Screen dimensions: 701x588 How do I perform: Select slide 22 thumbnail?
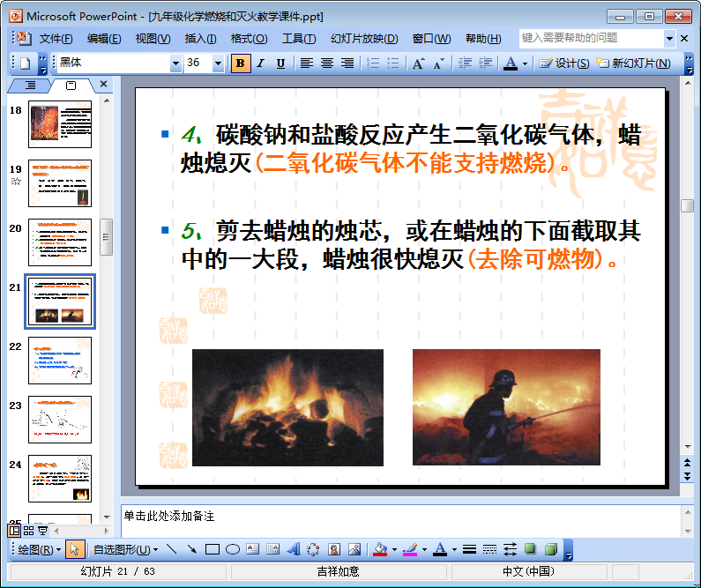tap(59, 360)
